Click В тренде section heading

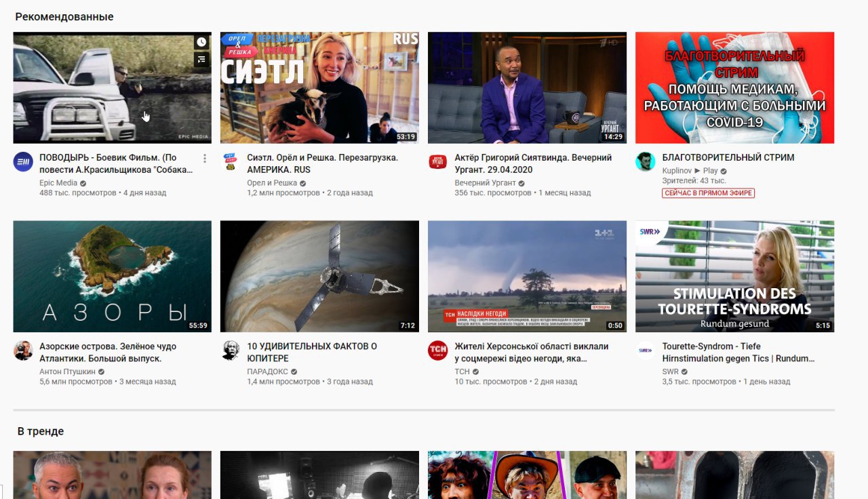41,431
